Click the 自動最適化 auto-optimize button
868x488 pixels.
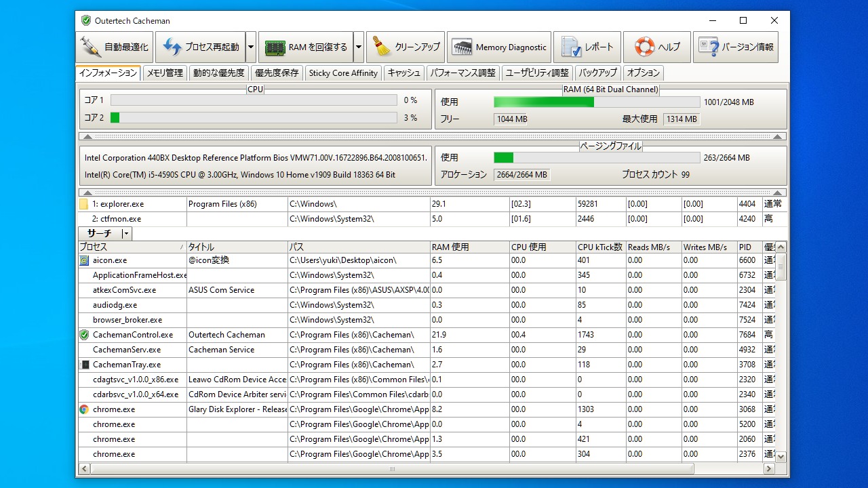115,47
